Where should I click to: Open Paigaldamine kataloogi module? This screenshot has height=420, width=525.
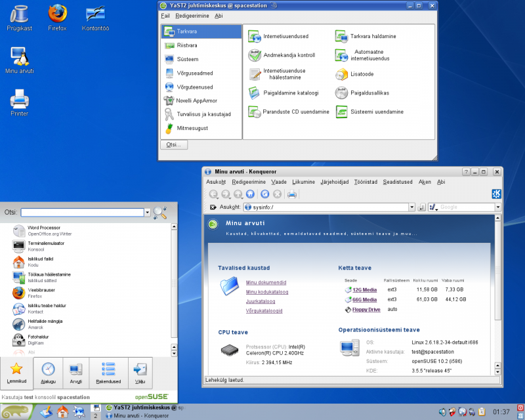pyautogui.click(x=283, y=93)
